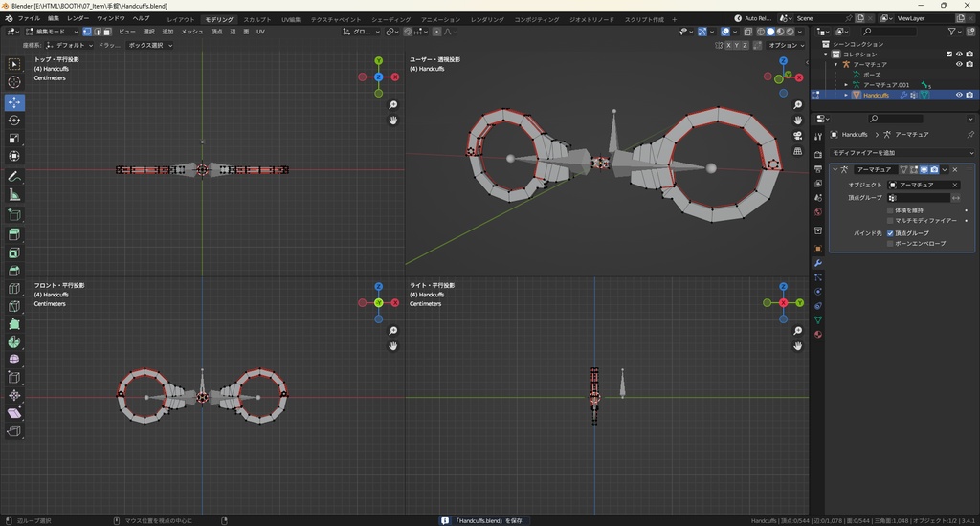980x526 pixels.
Task: Pick the Measure tool
Action: [14, 194]
